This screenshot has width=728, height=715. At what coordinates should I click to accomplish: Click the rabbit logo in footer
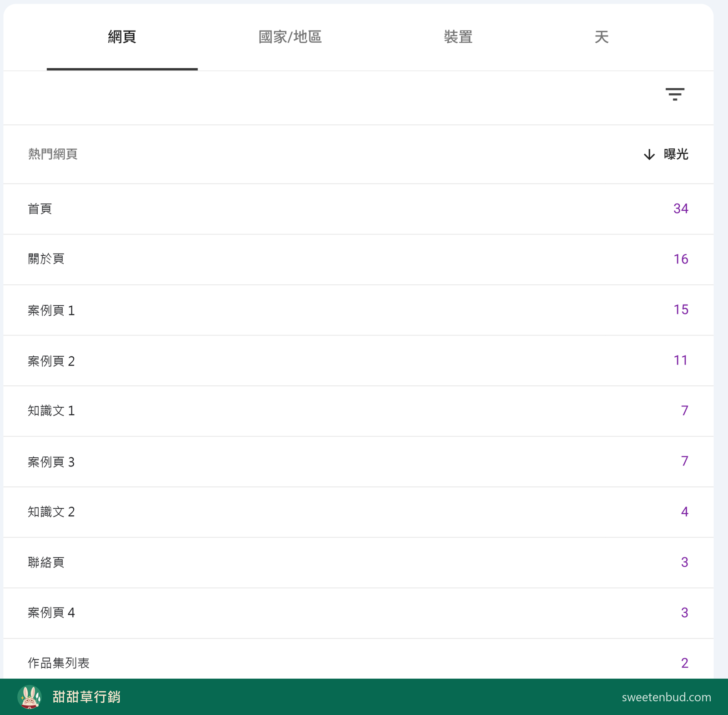click(x=30, y=697)
